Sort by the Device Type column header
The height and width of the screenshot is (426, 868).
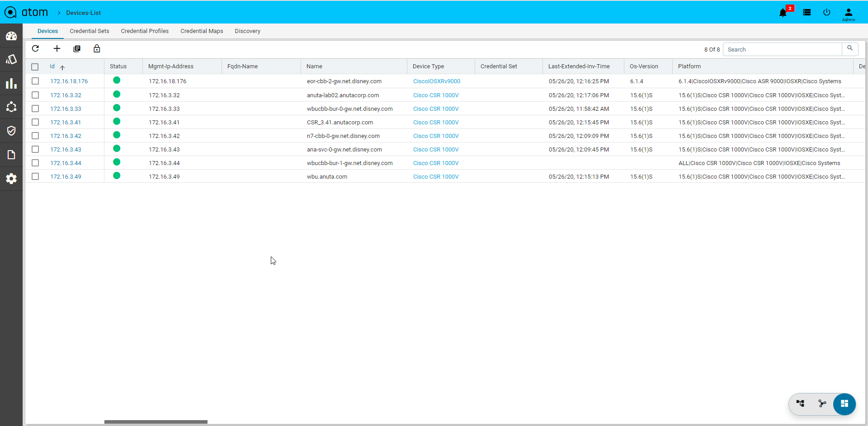(428, 66)
